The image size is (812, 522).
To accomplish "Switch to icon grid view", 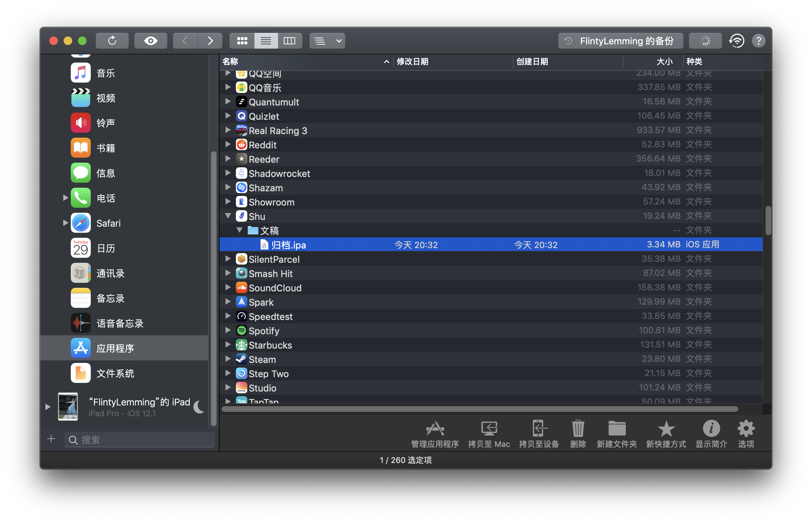I will (242, 41).
